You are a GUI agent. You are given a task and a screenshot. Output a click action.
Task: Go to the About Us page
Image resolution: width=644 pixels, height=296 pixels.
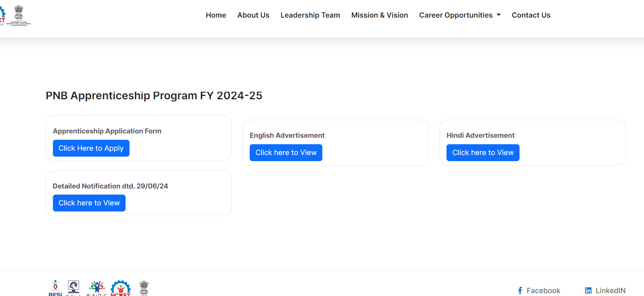pos(253,15)
